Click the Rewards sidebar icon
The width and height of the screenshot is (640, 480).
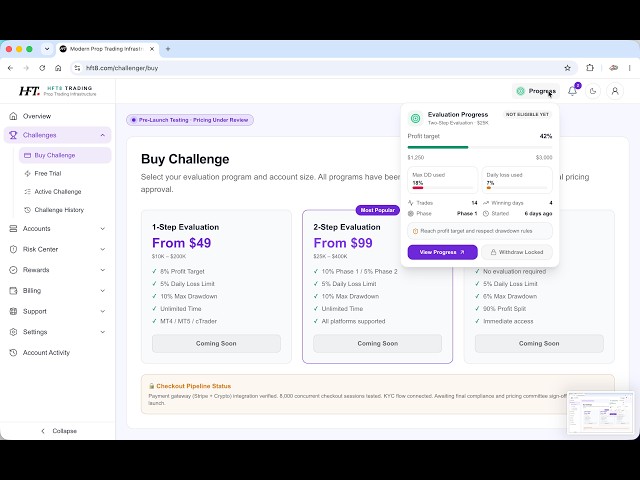13,270
